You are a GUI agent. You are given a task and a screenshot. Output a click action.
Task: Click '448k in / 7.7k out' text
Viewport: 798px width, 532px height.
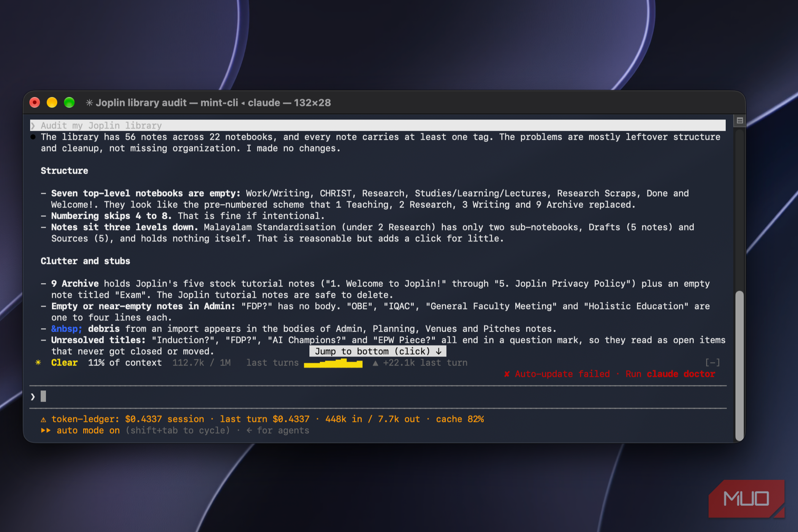(373, 419)
